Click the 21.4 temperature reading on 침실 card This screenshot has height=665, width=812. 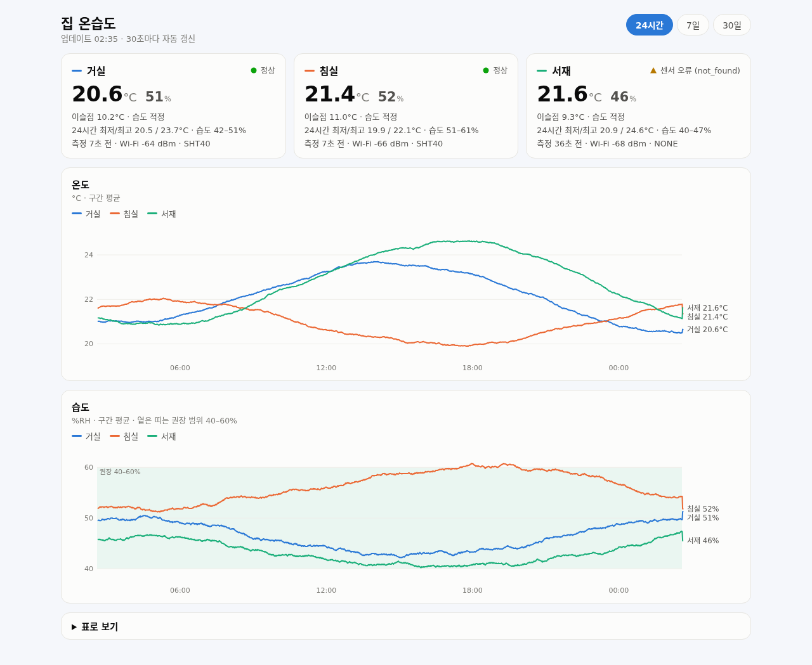(330, 94)
